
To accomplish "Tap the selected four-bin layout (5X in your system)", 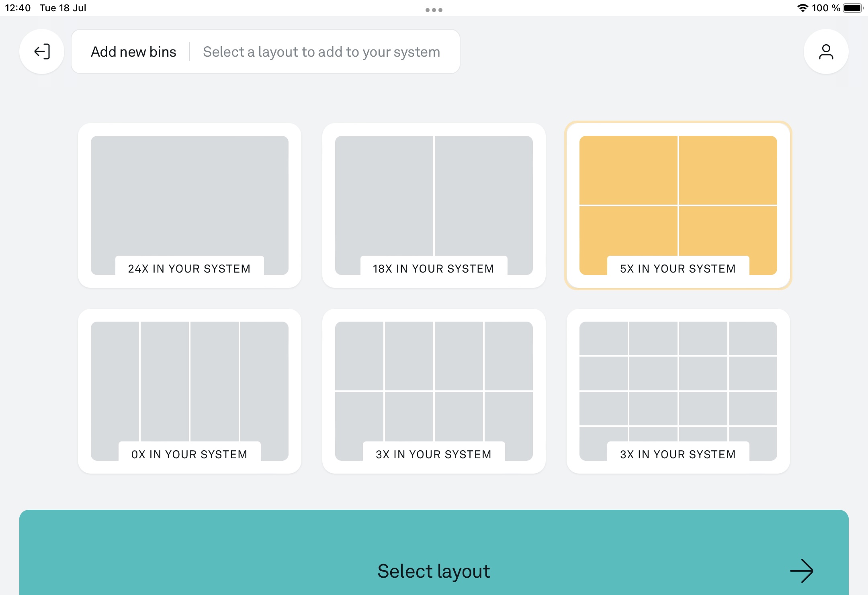I will point(678,205).
